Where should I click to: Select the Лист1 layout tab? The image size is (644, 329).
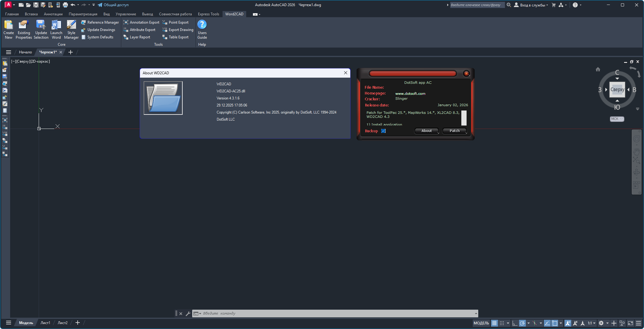pos(45,323)
